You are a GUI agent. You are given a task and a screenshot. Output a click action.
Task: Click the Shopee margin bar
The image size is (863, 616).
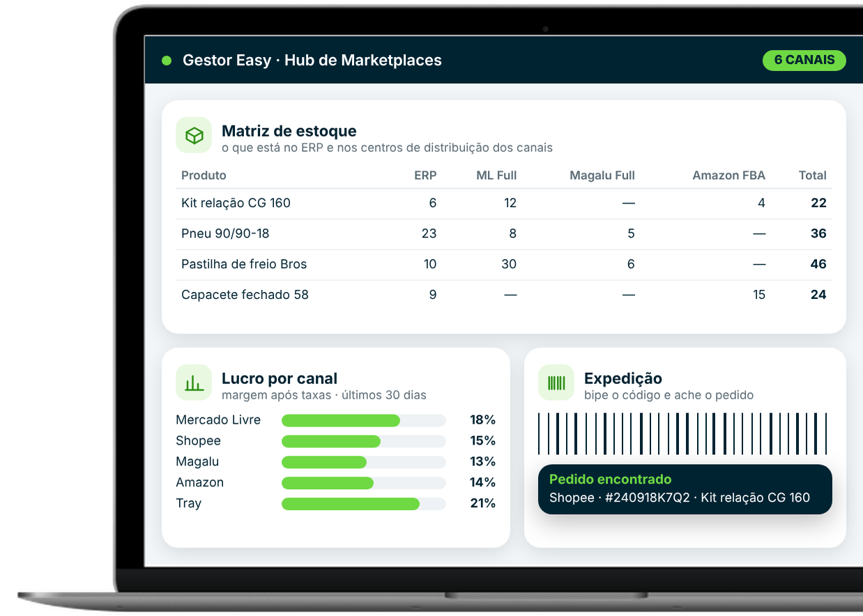tap(364, 442)
